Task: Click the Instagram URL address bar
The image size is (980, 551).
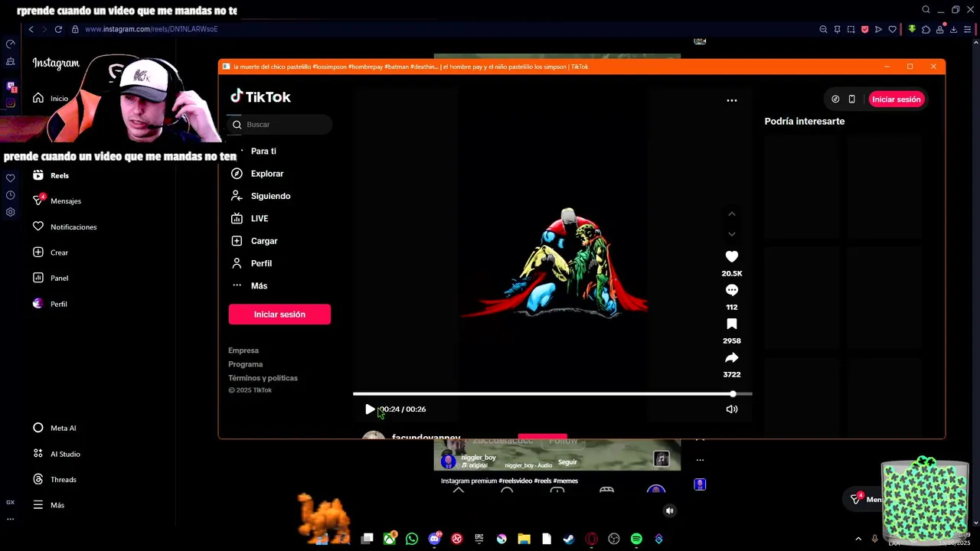Action: tap(151, 29)
